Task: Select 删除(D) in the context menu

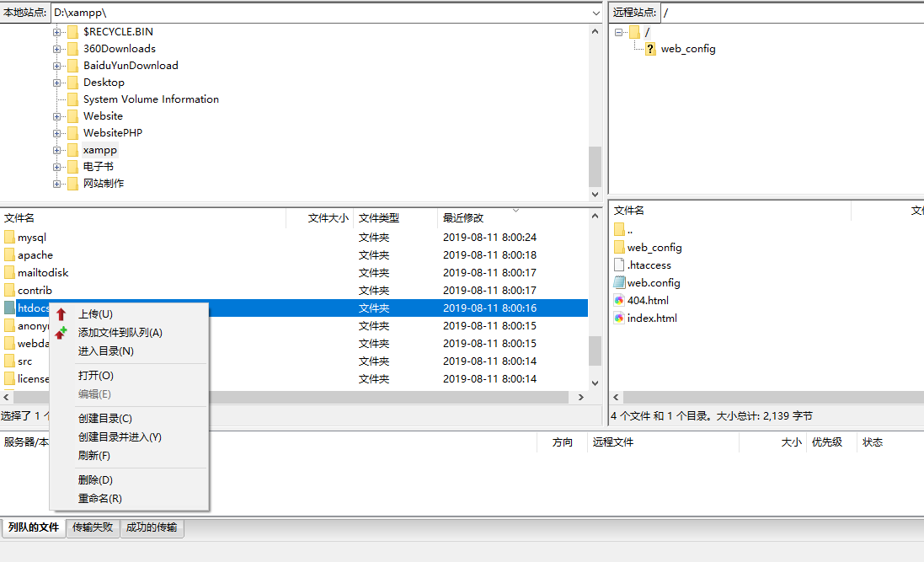Action: [x=95, y=480]
